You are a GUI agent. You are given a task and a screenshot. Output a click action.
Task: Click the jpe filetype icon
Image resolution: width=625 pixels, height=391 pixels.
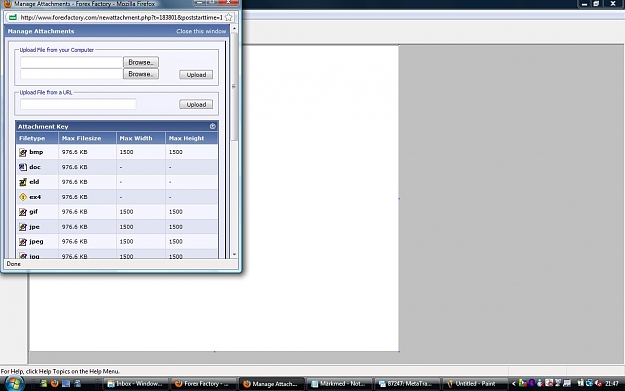(23, 227)
